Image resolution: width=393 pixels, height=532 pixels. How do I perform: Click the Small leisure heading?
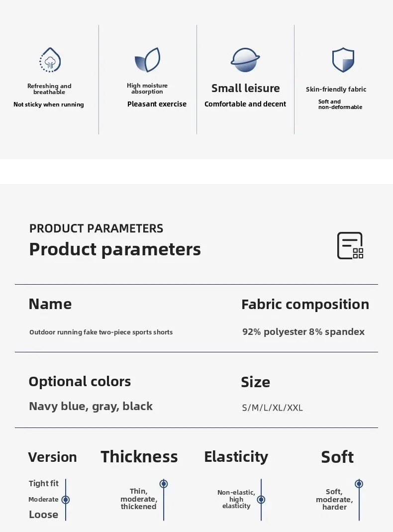point(245,88)
